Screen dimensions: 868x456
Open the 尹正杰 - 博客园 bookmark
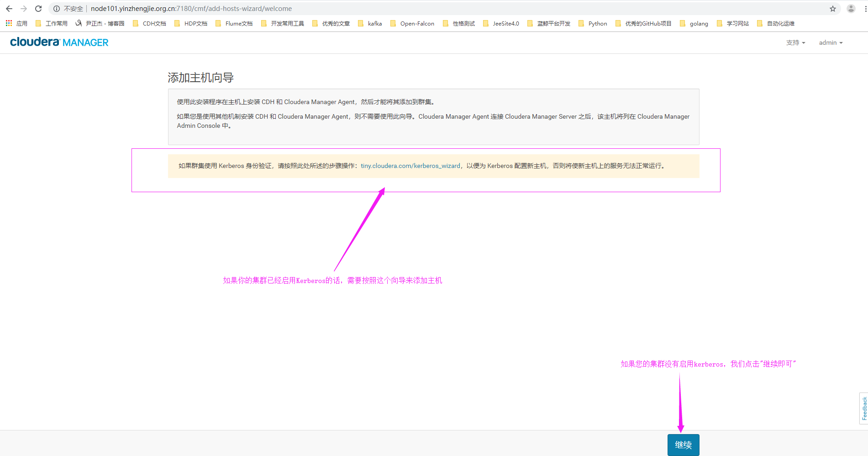point(100,23)
